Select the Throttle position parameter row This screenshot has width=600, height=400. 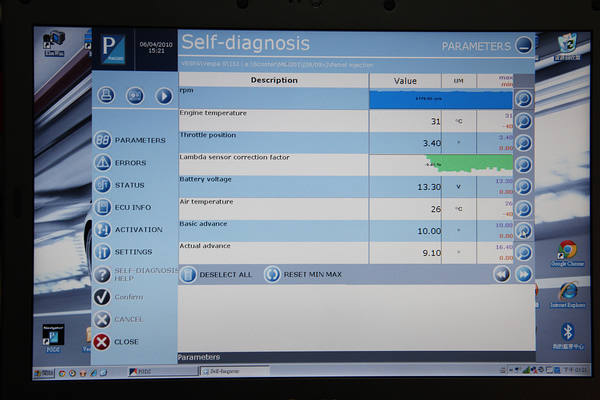pos(272,142)
